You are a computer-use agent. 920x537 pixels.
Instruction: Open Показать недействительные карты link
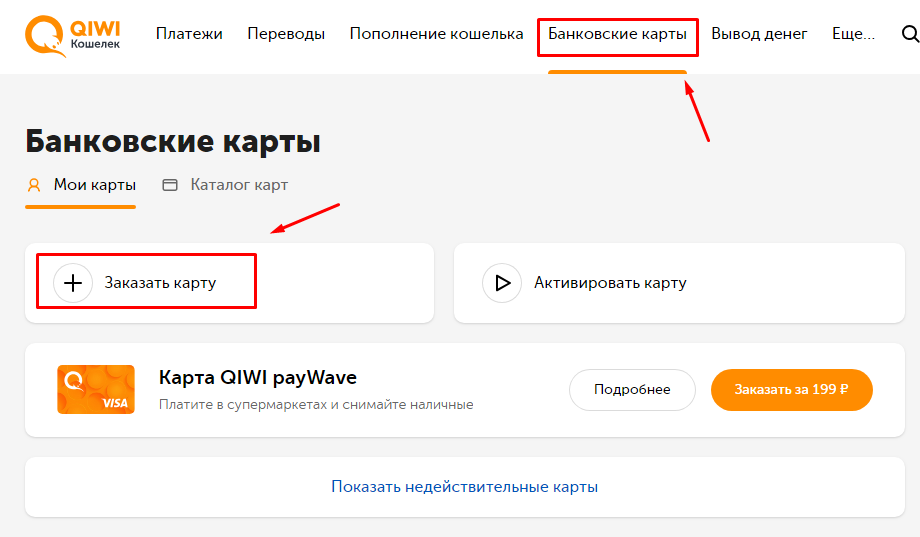click(465, 487)
